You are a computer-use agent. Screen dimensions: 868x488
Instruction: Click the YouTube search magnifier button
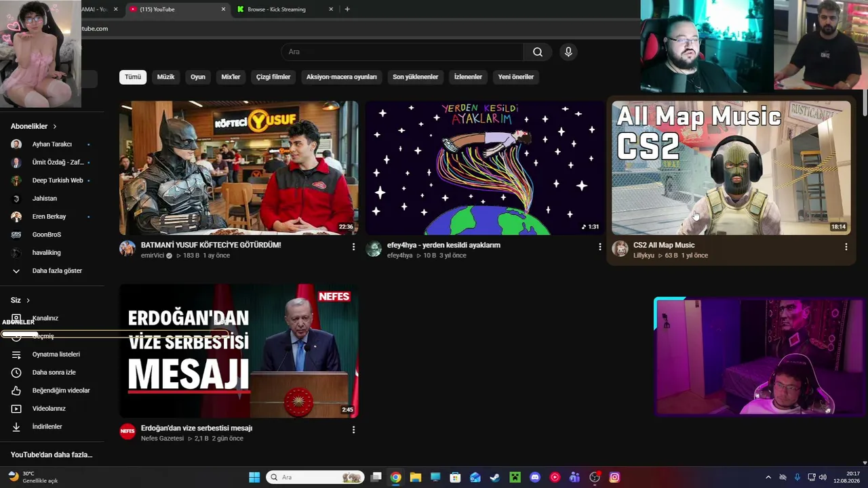coord(538,52)
